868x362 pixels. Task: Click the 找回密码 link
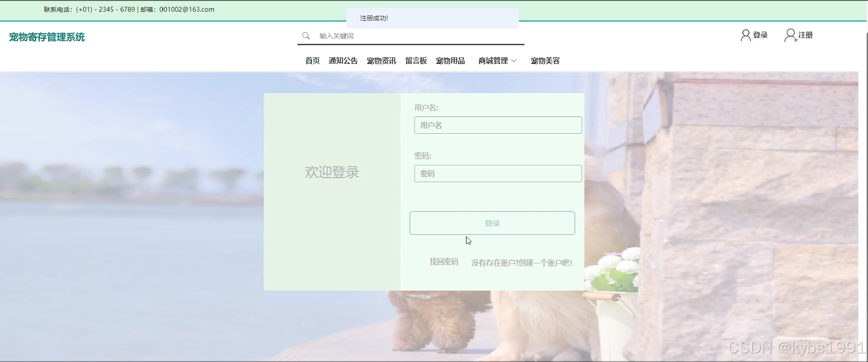pos(444,262)
